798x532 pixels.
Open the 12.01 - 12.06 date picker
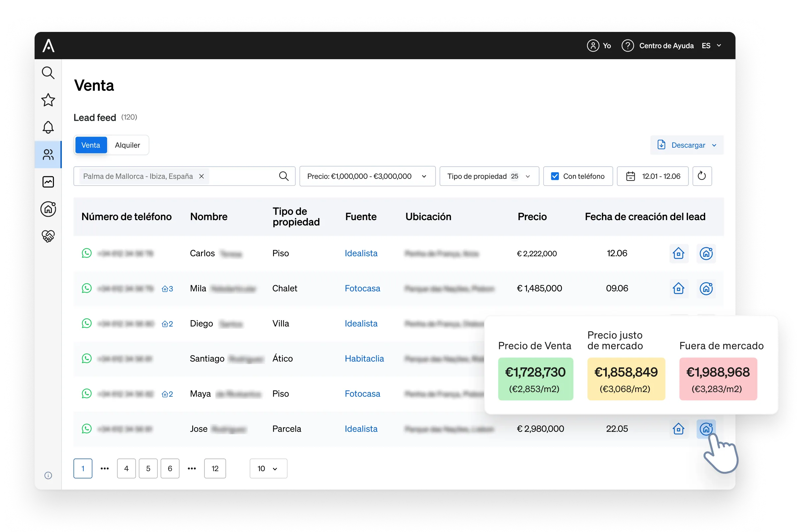point(652,176)
